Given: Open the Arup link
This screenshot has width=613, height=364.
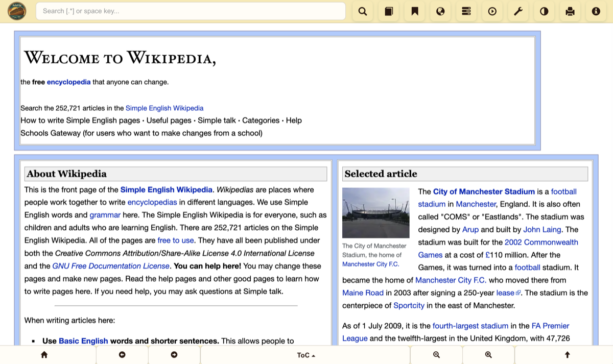Looking at the screenshot, I should [x=470, y=230].
